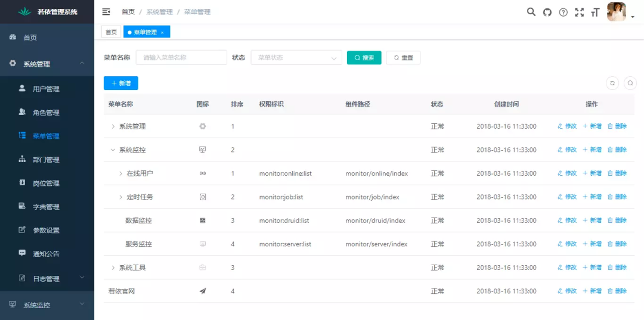This screenshot has width=644, height=320.
Task: Open the GitHub source icon
Action: click(547, 13)
